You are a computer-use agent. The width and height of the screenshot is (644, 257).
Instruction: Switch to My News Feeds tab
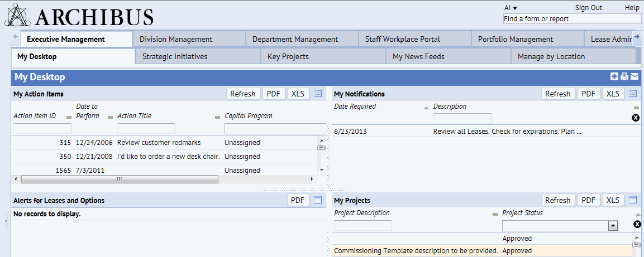(449, 56)
